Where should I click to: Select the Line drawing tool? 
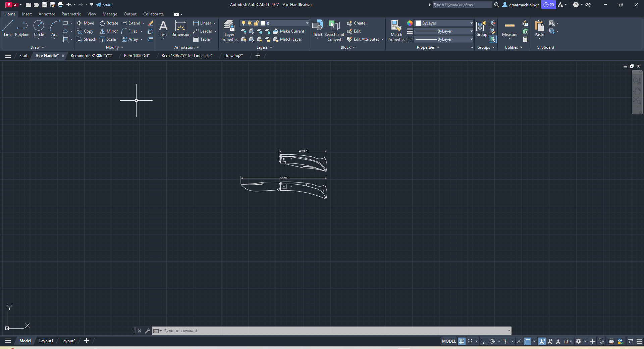point(8,28)
